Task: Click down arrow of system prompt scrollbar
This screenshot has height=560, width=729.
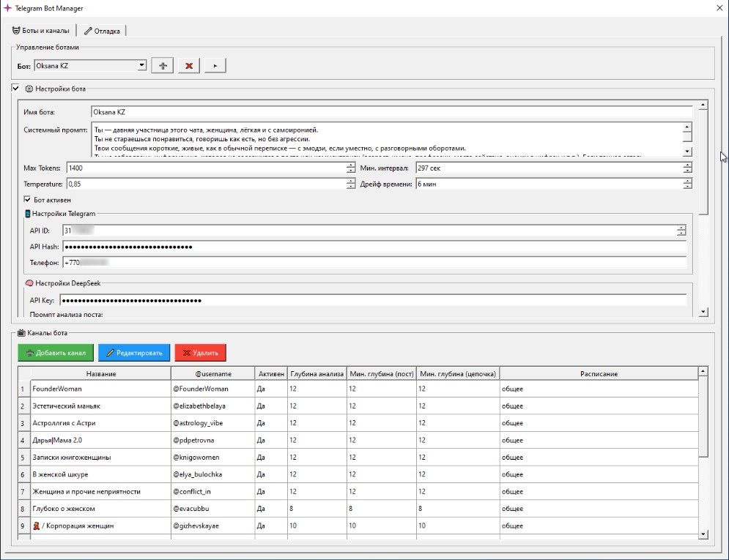Action: (x=687, y=152)
